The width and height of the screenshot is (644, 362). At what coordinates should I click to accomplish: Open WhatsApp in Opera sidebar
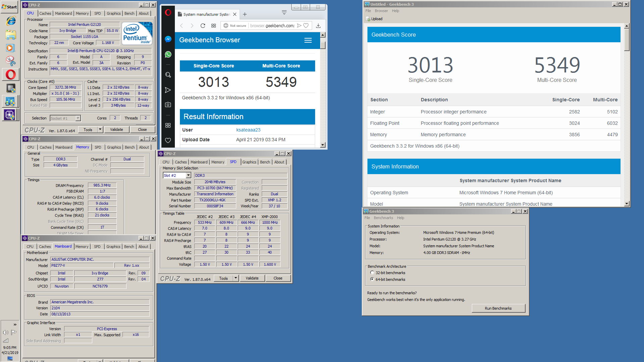click(168, 54)
